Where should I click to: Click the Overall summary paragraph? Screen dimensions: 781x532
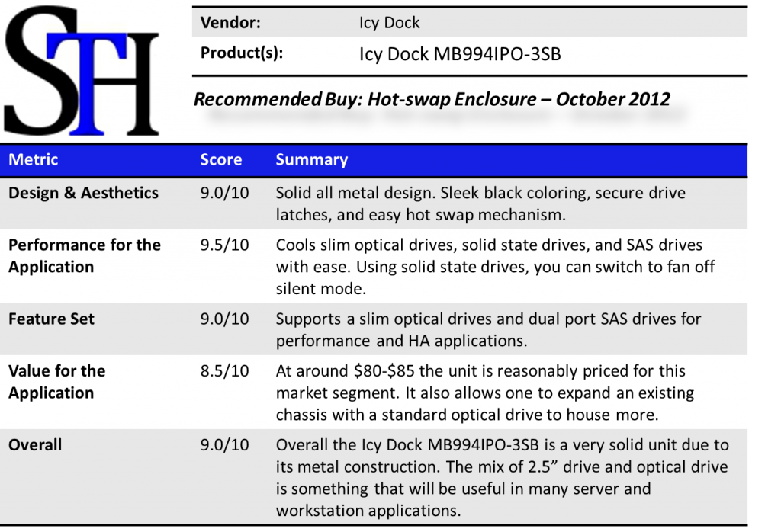coord(502,477)
